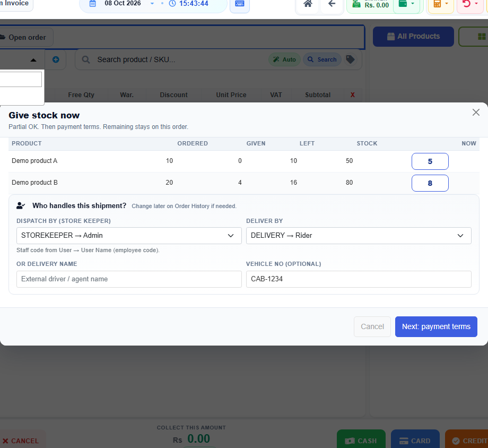Click the calendar icon beside 08 Oct 2026

click(93, 4)
